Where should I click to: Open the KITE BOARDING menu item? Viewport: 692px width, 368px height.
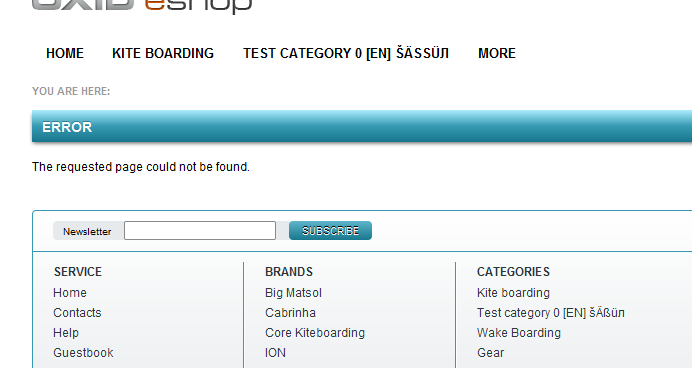(x=163, y=53)
